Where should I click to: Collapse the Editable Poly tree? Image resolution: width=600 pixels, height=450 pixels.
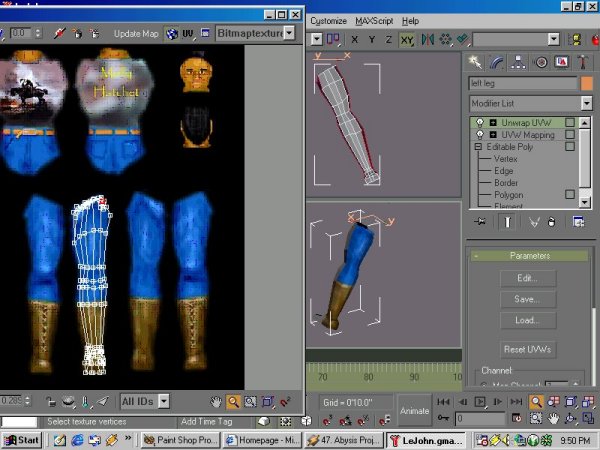478,147
